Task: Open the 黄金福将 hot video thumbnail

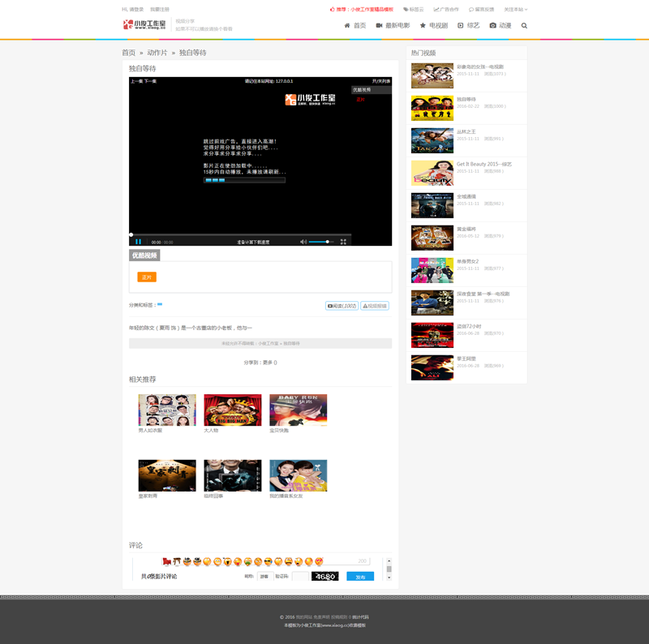Action: (x=432, y=238)
